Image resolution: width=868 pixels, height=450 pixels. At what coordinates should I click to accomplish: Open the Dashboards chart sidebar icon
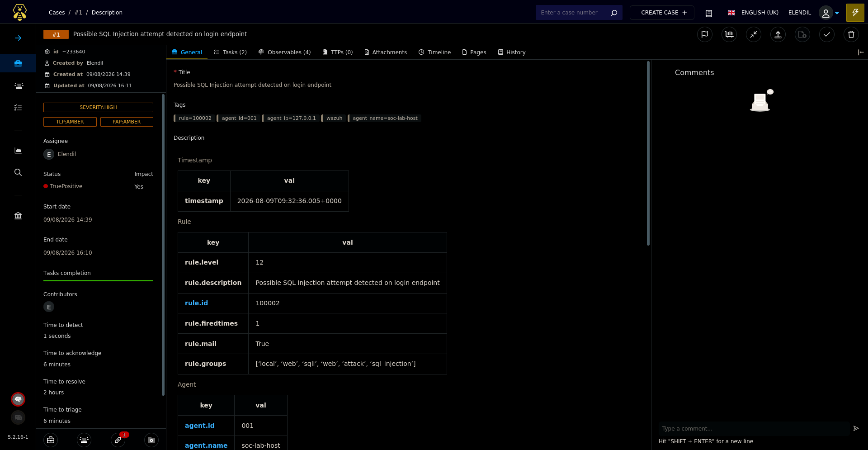[x=18, y=151]
